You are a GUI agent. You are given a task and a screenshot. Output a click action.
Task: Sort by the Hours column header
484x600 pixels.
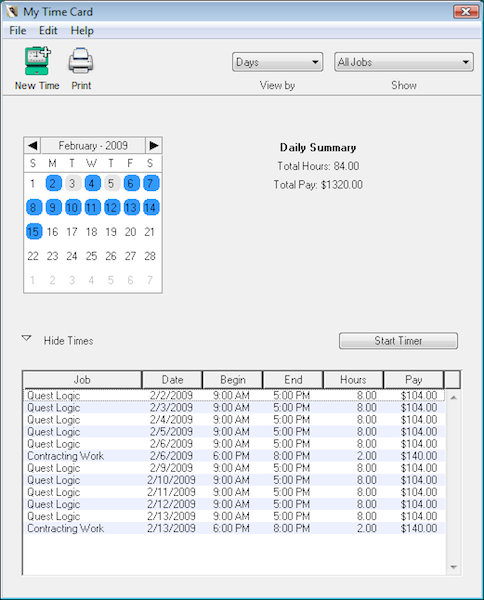tap(353, 380)
